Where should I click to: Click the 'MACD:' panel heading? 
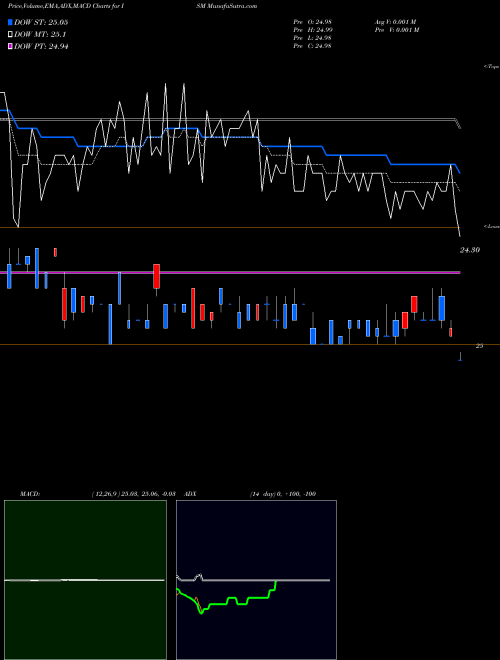click(30, 494)
